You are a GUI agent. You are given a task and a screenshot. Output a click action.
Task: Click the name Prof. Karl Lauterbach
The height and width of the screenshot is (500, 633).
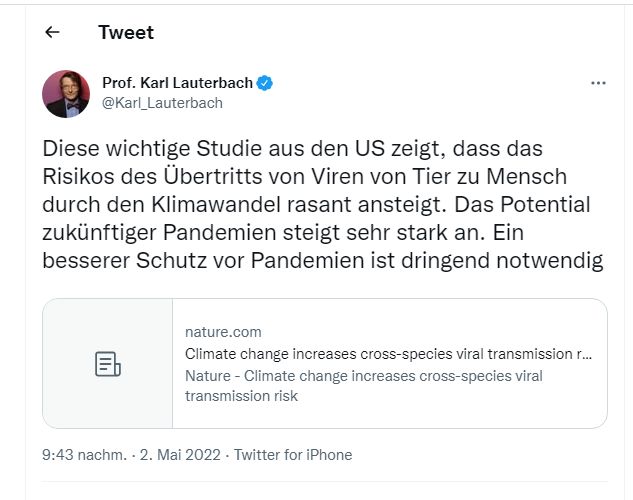click(178, 82)
